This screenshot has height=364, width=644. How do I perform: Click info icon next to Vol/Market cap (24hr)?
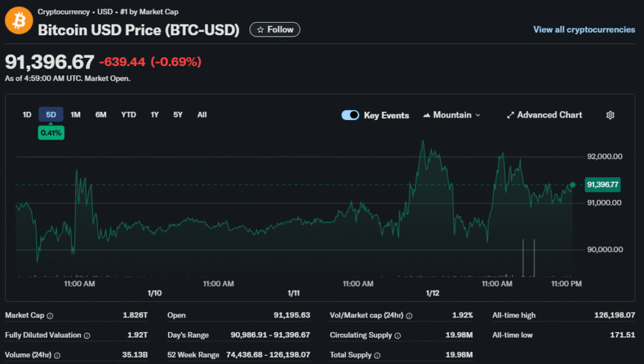click(x=409, y=316)
